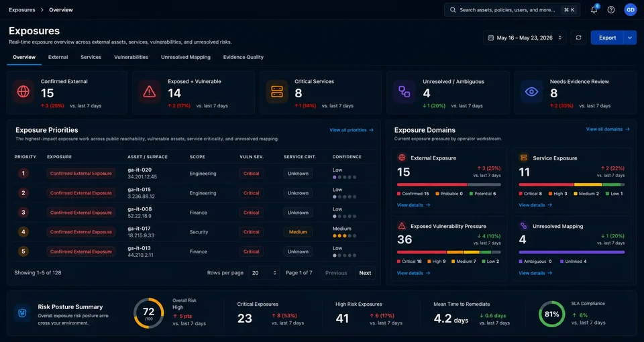The image size is (644, 342).
Task: Open the help question mark icon
Action: 611,10
